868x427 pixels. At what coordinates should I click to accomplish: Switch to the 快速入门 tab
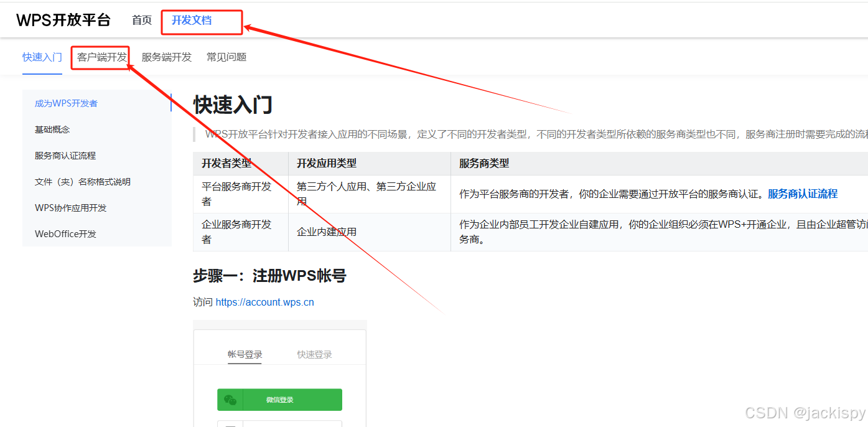tap(42, 57)
